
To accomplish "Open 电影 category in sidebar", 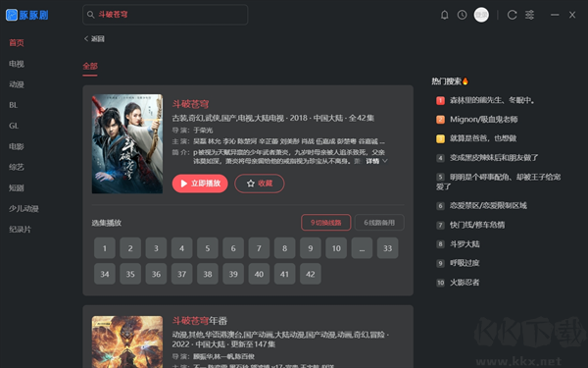I will tap(17, 146).
